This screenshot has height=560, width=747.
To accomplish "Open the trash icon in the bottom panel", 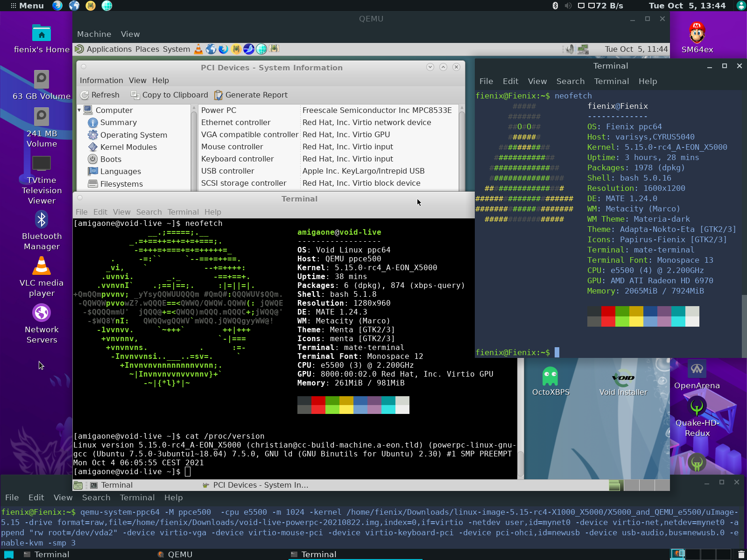I will (741, 554).
